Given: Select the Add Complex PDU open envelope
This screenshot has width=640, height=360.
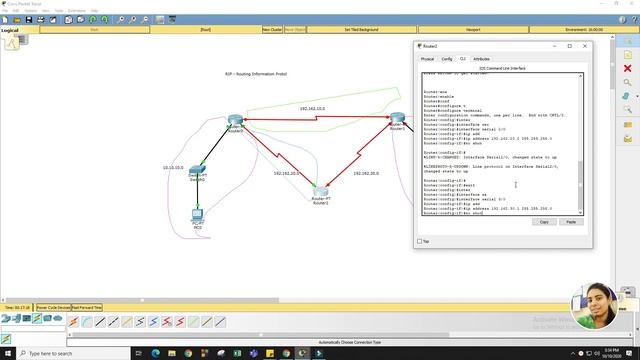Looking at the screenshot, I should tap(628, 139).
